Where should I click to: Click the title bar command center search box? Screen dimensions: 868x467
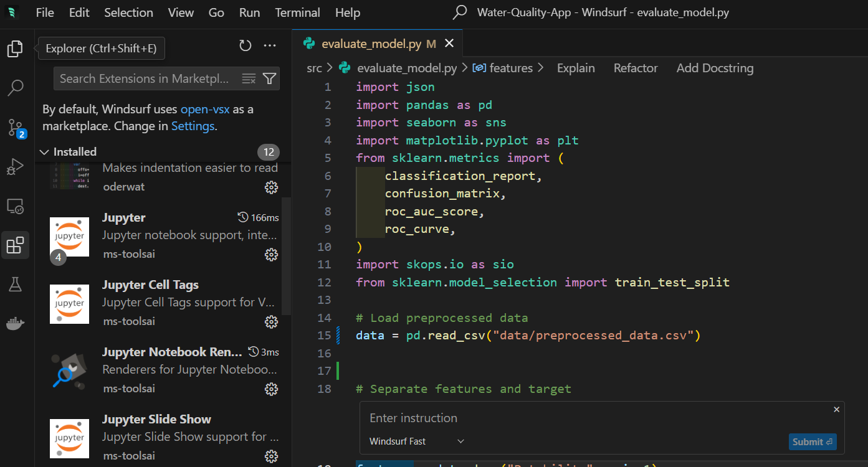coord(590,12)
